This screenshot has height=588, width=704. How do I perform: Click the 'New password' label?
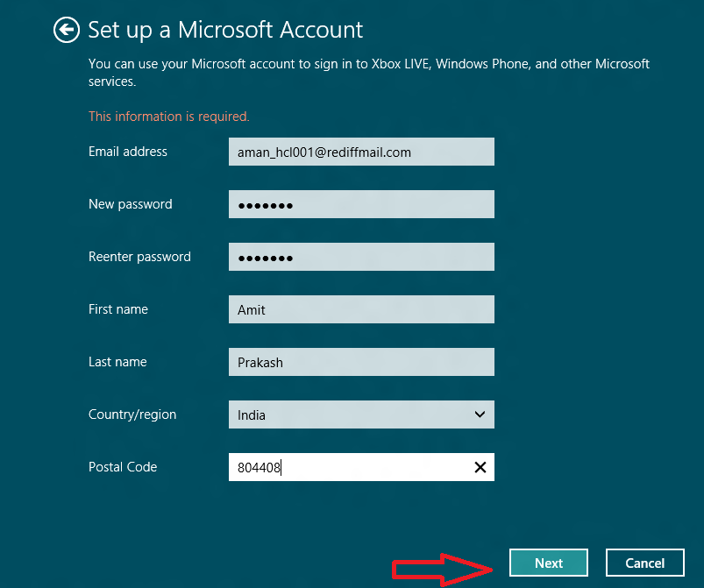point(131,204)
